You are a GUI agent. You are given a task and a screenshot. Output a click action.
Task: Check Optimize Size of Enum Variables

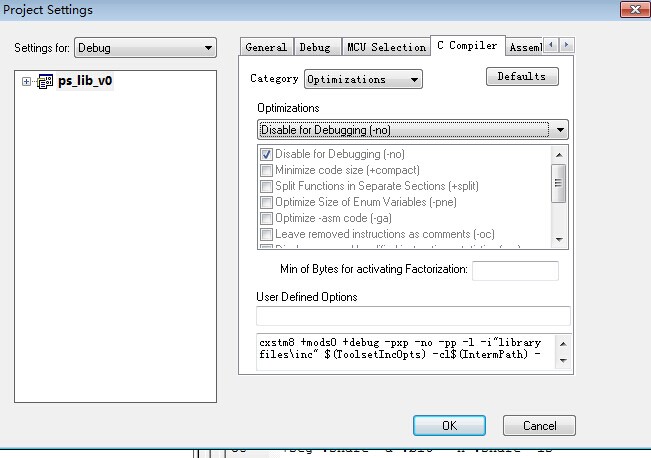(x=267, y=202)
